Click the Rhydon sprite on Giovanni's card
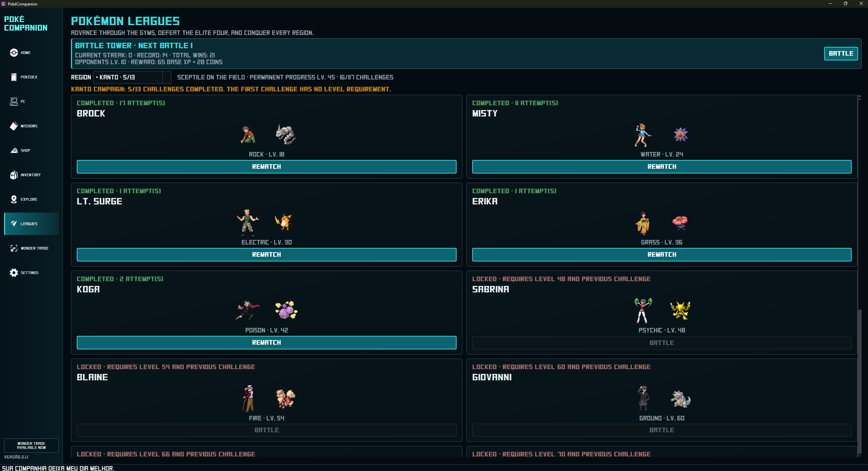 (680, 399)
